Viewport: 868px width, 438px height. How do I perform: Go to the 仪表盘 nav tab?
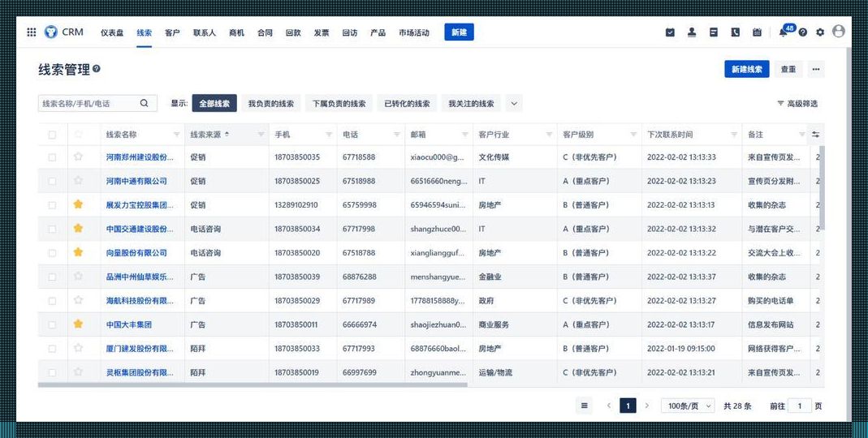pos(112,32)
